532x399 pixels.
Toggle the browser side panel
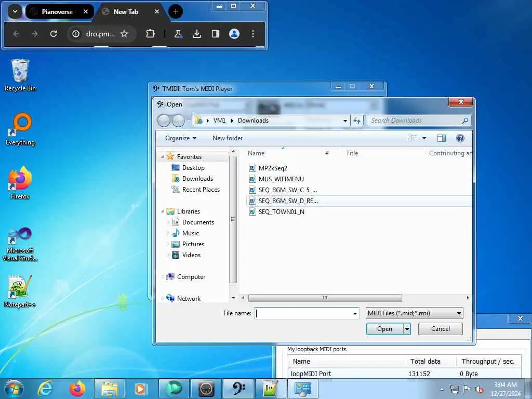pos(216,34)
